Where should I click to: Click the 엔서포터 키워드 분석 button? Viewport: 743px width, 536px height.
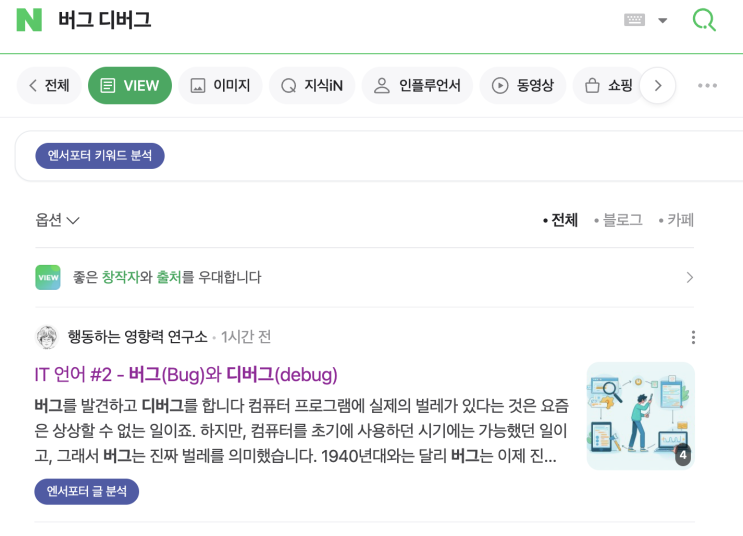coord(100,156)
